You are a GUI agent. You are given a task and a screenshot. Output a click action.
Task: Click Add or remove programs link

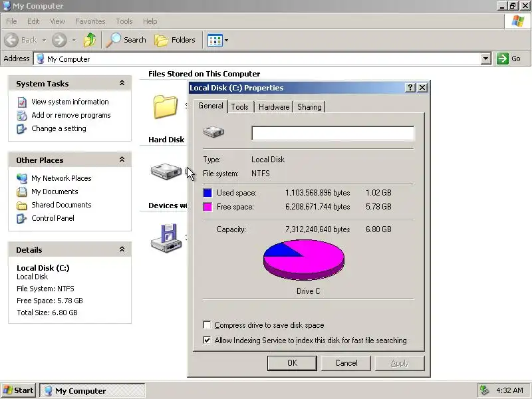click(x=71, y=115)
